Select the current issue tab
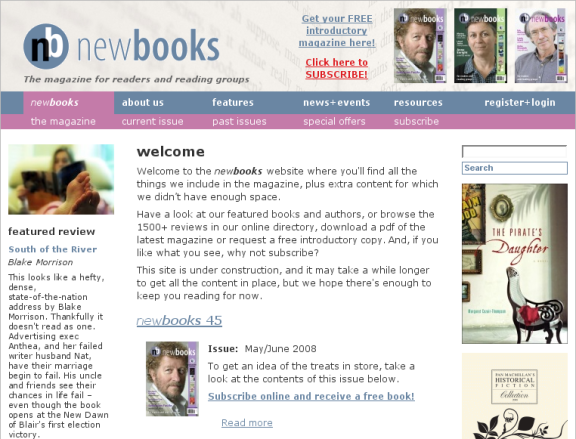 click(x=152, y=121)
